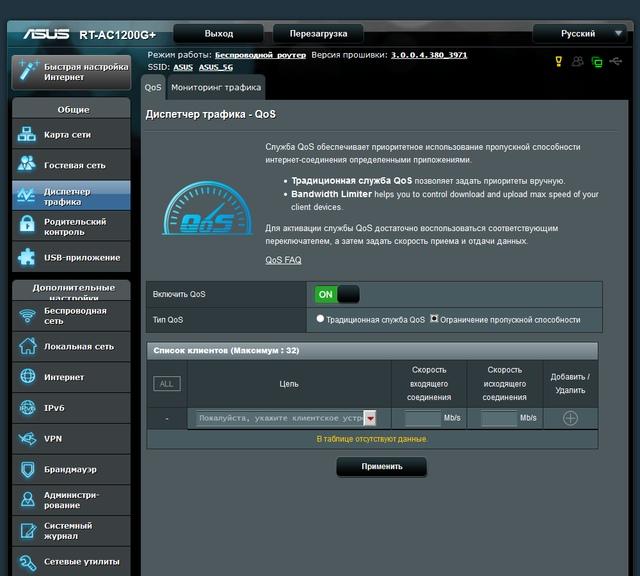Image resolution: width=640 pixels, height=576 pixels.
Task: Click the VPN arrows icon
Action: coord(27,438)
